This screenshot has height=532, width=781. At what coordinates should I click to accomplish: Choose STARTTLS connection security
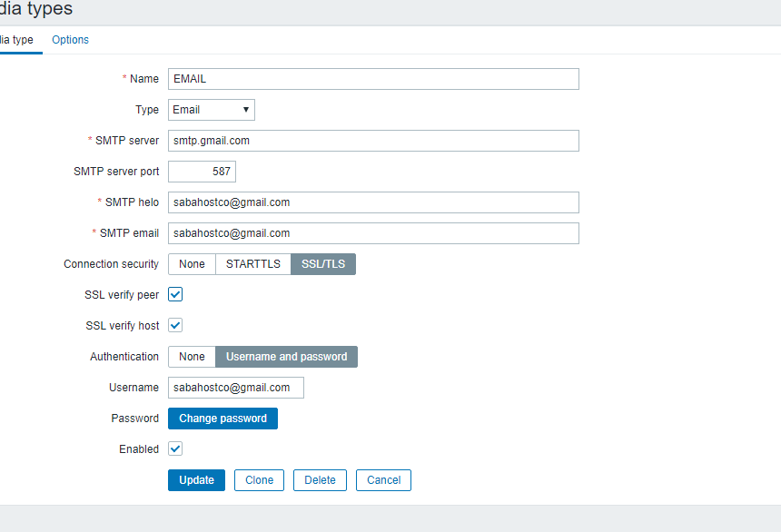(x=253, y=264)
